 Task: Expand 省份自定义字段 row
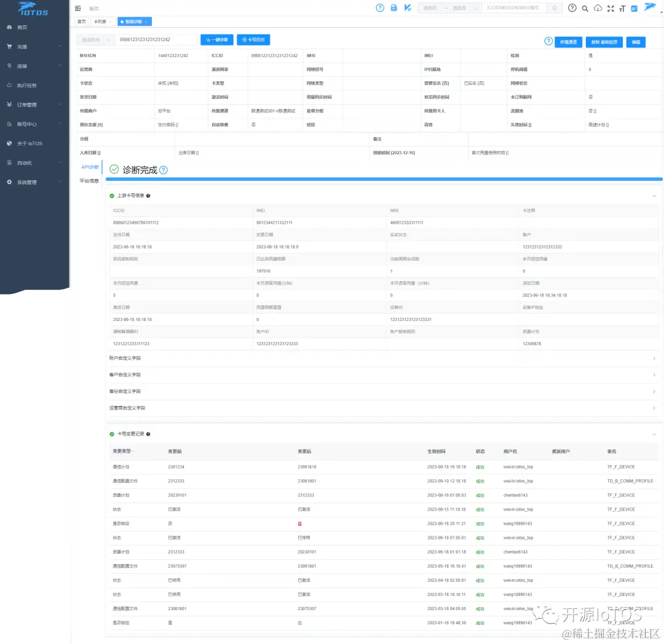pos(383,391)
